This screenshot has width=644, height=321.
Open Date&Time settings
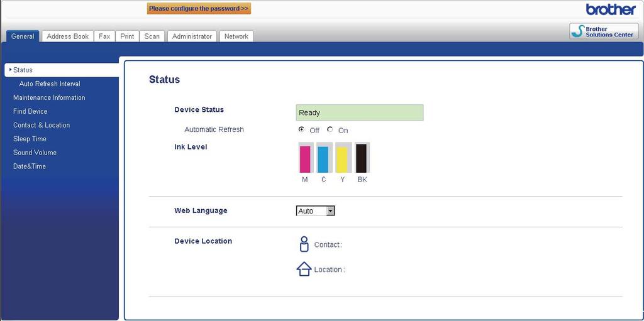pyautogui.click(x=30, y=166)
